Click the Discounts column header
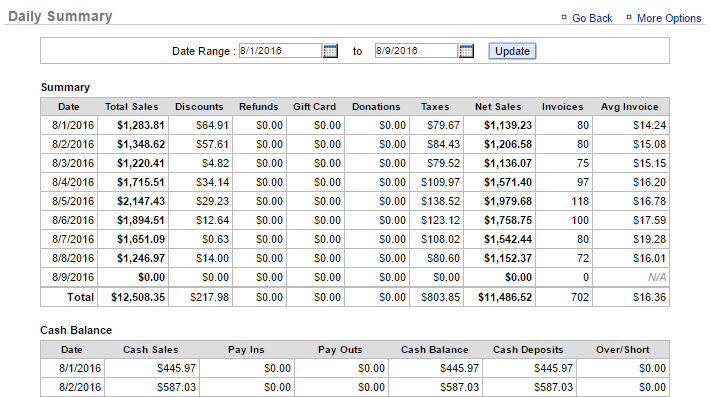Screen dimensions: 710x397 tap(199, 107)
